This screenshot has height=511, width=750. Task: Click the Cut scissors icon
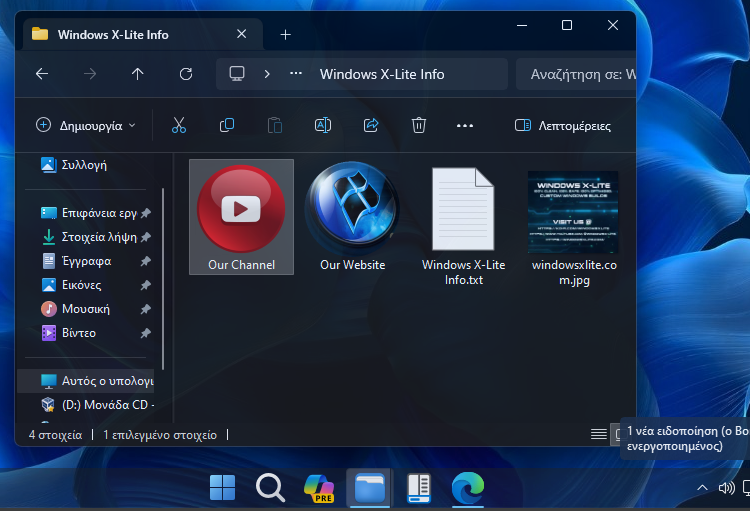[x=179, y=125]
